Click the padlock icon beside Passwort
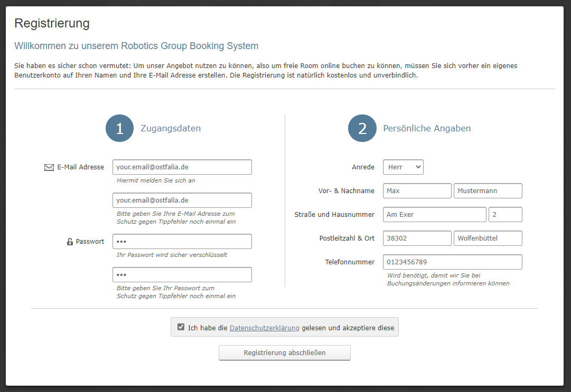The height and width of the screenshot is (392, 571). coord(70,242)
